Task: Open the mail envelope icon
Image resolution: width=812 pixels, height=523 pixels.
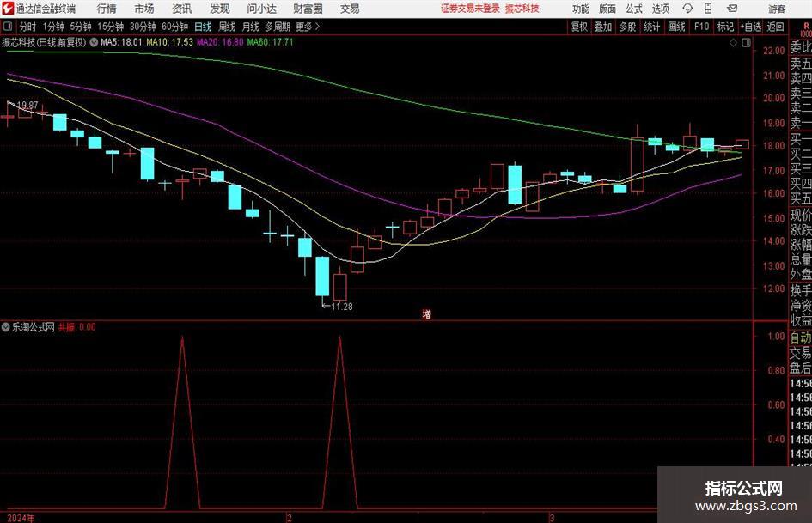Action: click(x=732, y=9)
